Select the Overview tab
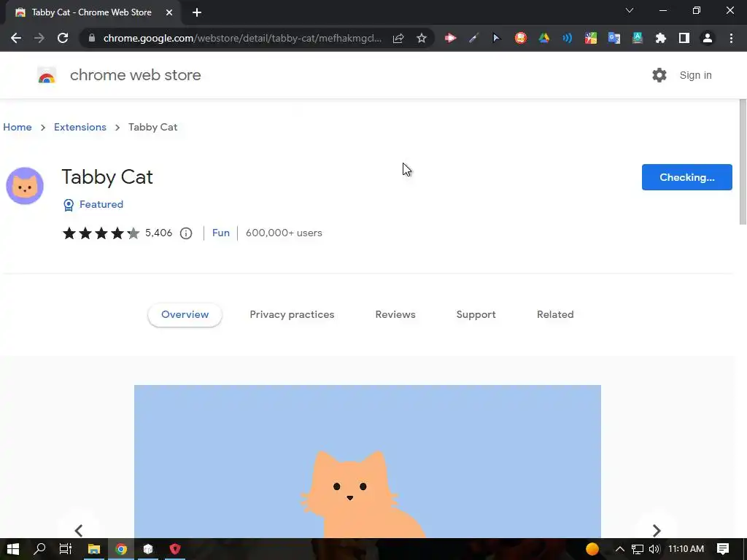747x560 pixels. 185,315
